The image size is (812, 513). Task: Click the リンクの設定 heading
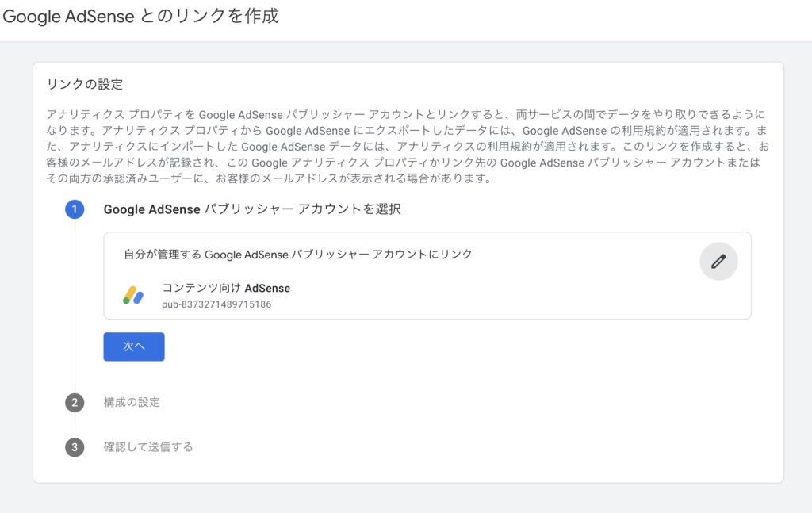[x=85, y=84]
